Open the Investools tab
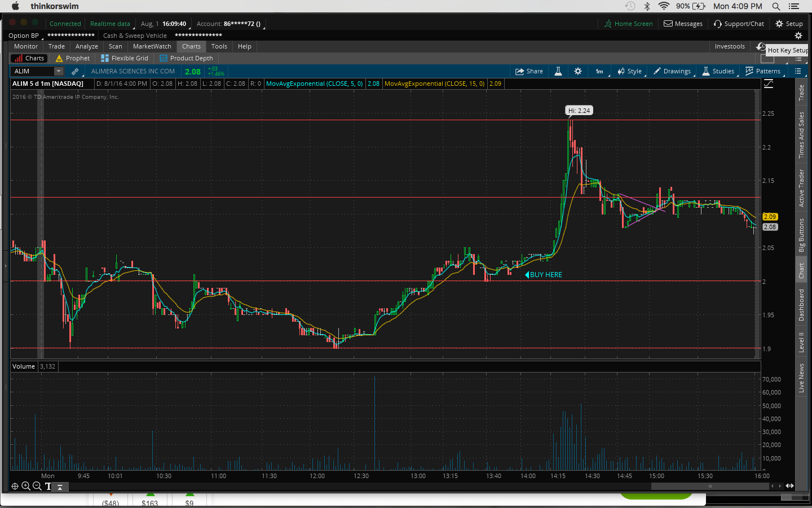The width and height of the screenshot is (812, 508). 730,46
